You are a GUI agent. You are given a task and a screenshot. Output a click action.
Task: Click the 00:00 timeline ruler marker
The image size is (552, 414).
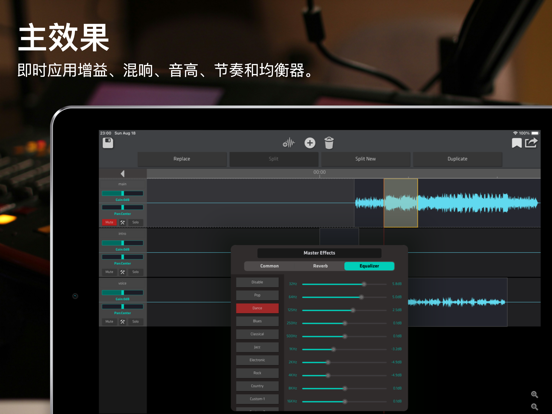point(319,172)
